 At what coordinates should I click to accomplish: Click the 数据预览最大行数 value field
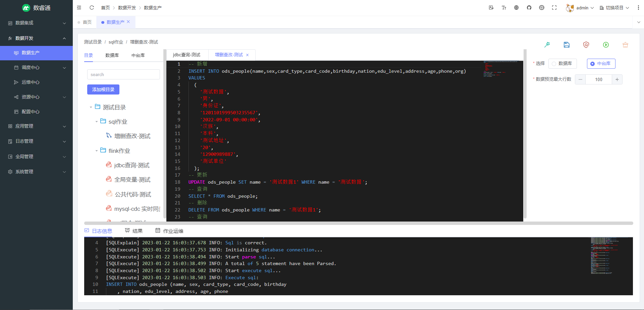click(599, 79)
